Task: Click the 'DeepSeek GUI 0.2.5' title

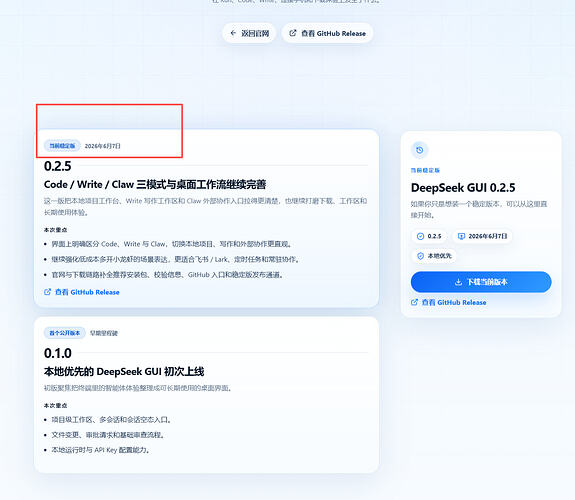Action: (x=463, y=188)
